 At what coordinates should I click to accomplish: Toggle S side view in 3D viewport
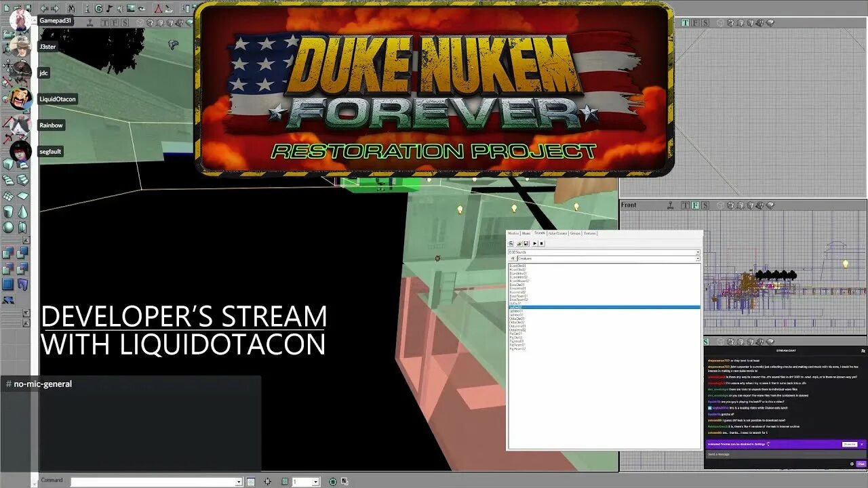(125, 22)
